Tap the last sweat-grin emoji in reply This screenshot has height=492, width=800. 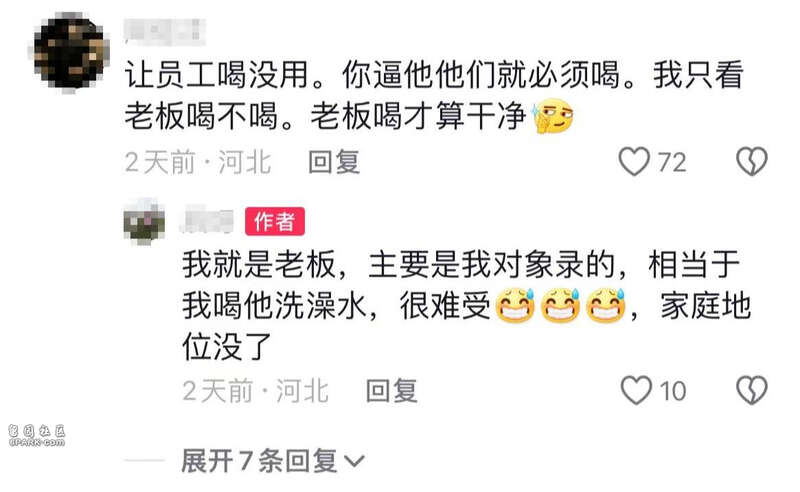606,306
